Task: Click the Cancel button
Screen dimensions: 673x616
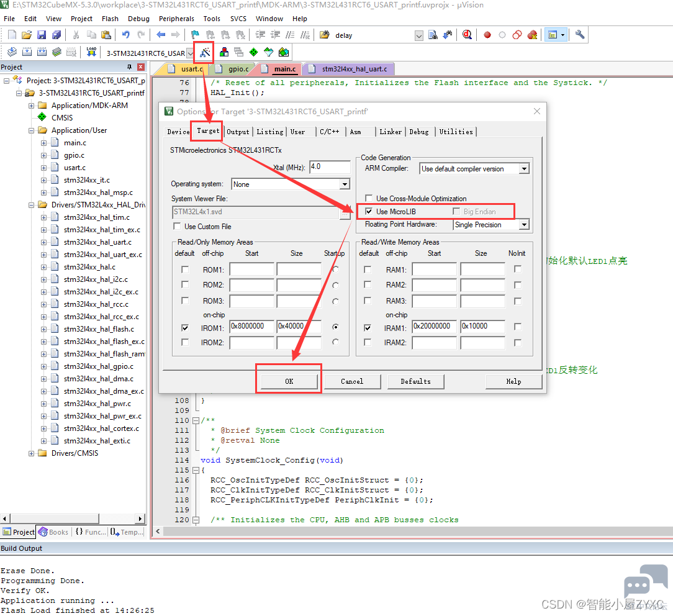Action: tap(352, 381)
